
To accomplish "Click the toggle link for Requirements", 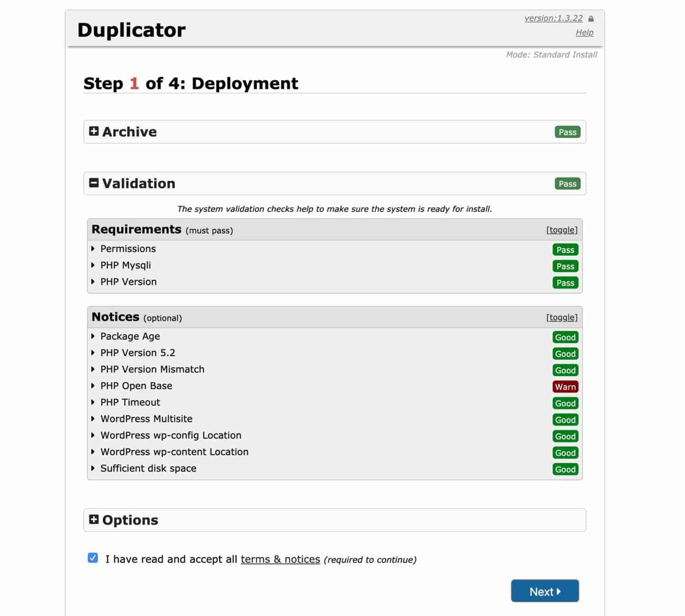I will (x=562, y=230).
